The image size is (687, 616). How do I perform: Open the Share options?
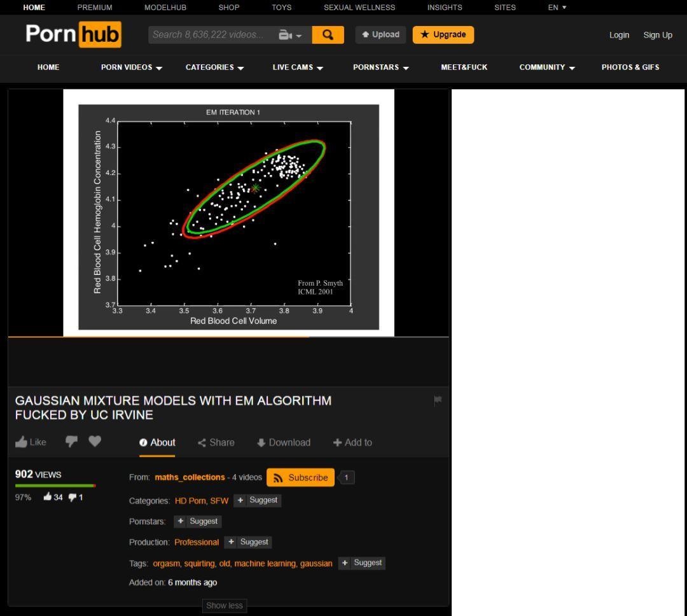(x=216, y=442)
